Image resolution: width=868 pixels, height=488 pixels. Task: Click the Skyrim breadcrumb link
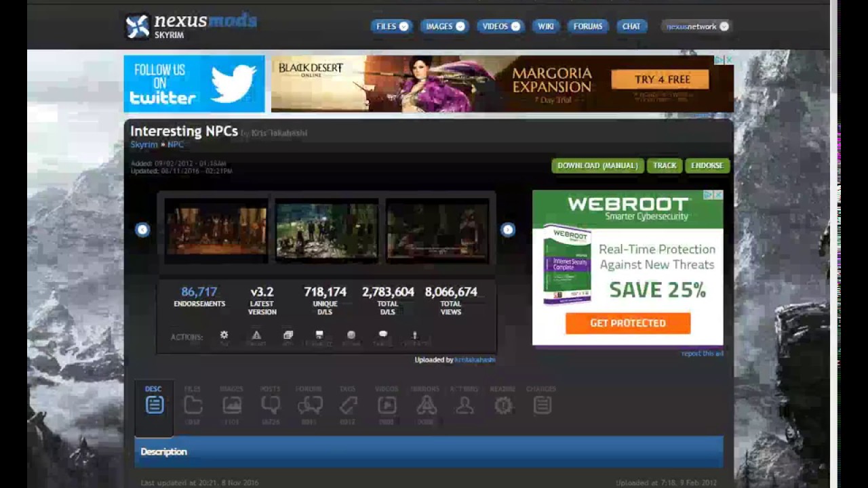pos(144,144)
